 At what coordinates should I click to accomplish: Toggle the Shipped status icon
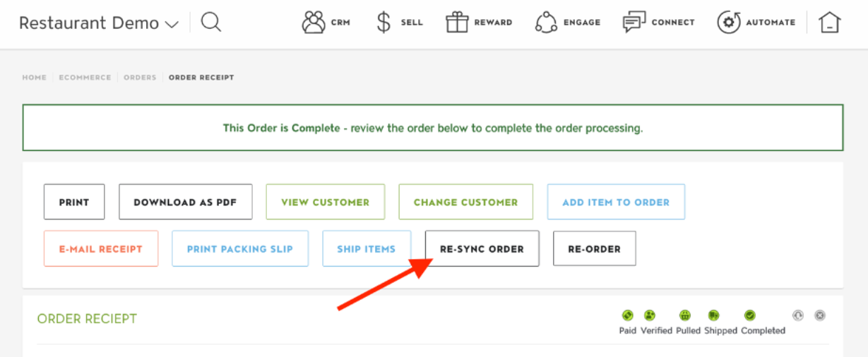[x=714, y=315]
